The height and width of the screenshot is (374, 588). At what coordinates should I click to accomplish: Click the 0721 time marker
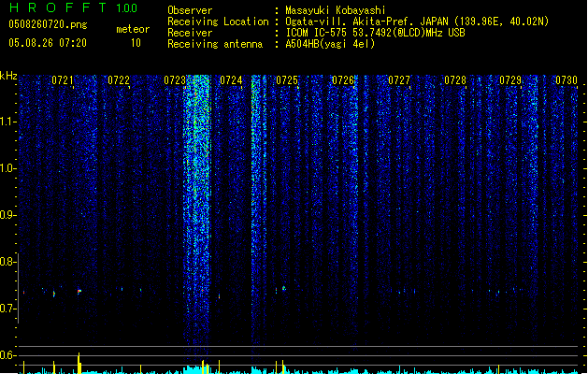coord(63,80)
